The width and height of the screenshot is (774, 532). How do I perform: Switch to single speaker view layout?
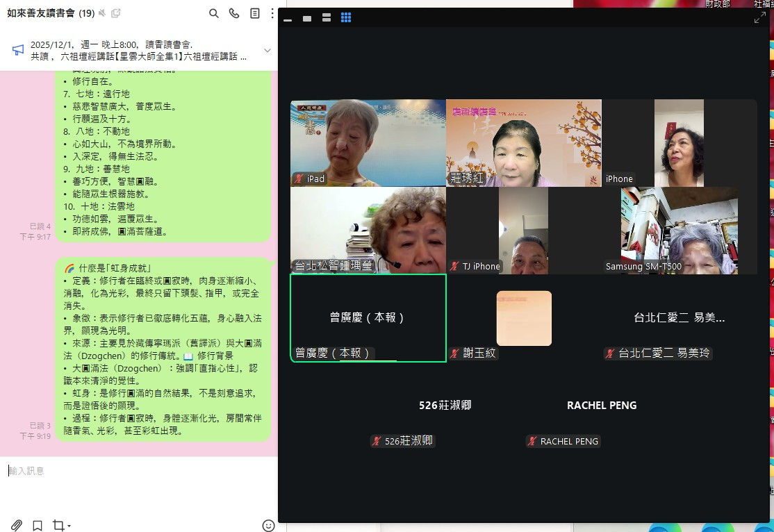pos(307,18)
